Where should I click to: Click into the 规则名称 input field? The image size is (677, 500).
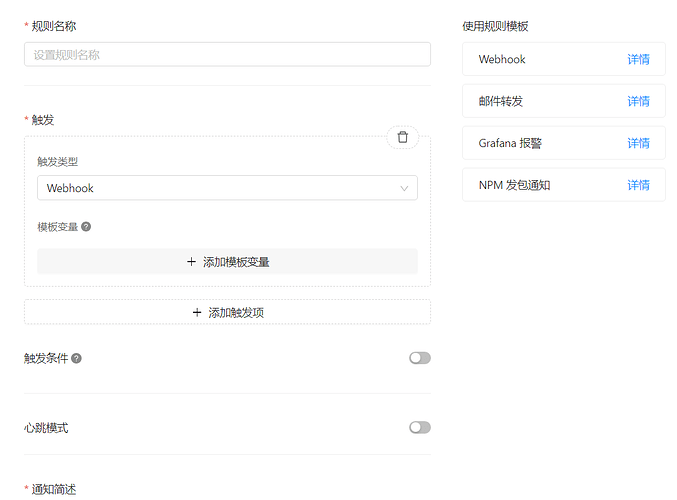(x=227, y=54)
